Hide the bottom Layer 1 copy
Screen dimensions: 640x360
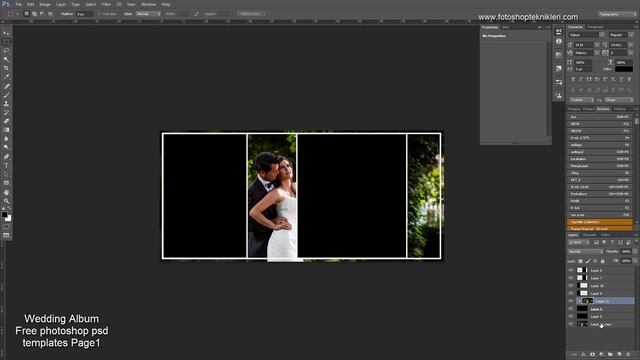571,324
